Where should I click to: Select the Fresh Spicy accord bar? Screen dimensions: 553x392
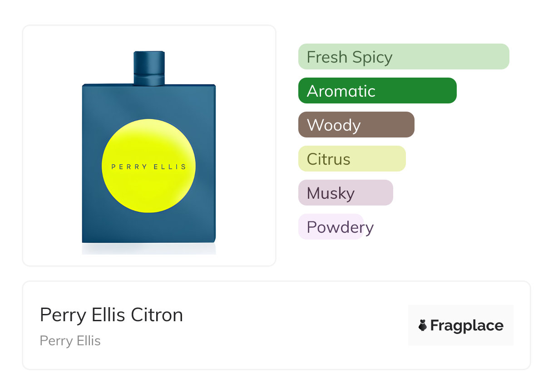pyautogui.click(x=403, y=57)
